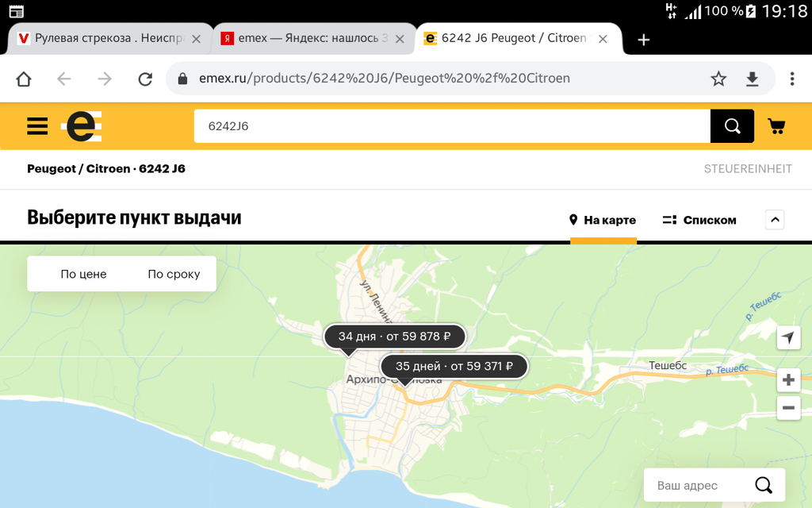Navigate back in browser
This screenshot has width=812, height=508.
64,79
